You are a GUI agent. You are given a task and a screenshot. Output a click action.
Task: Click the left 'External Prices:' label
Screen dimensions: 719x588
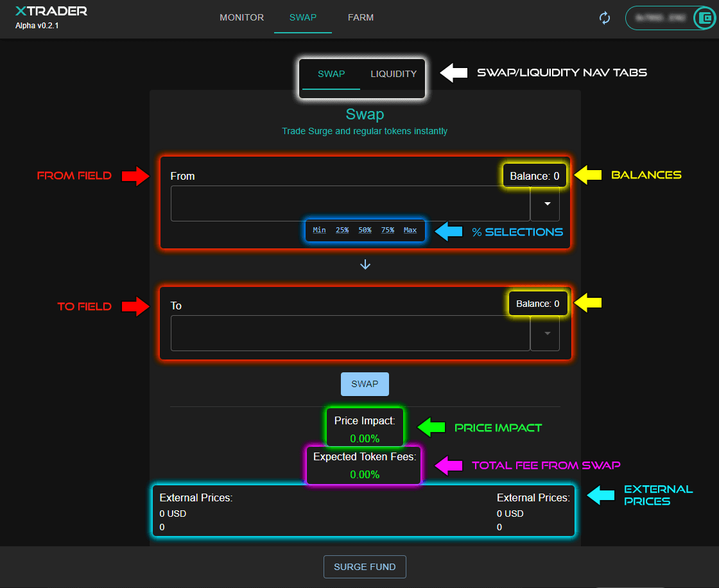pyautogui.click(x=196, y=497)
